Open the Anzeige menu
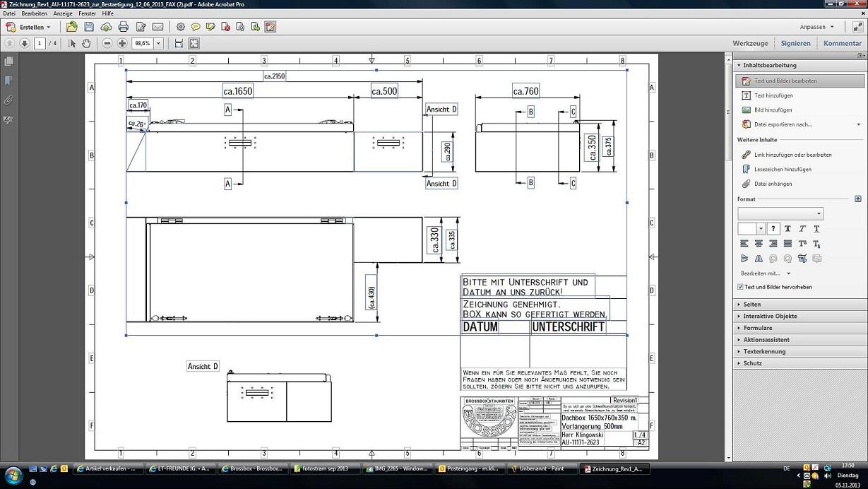The height and width of the screenshot is (489, 868). [x=63, y=13]
